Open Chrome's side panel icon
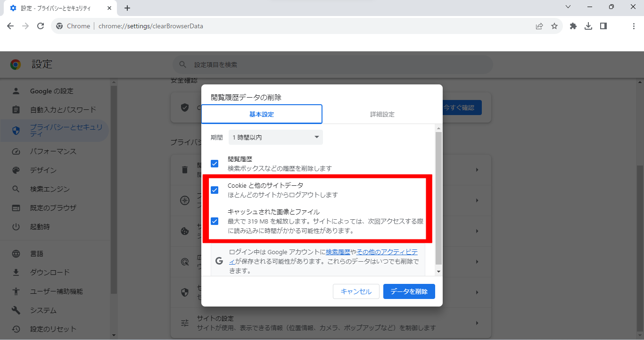This screenshot has height=340, width=644. tap(603, 26)
